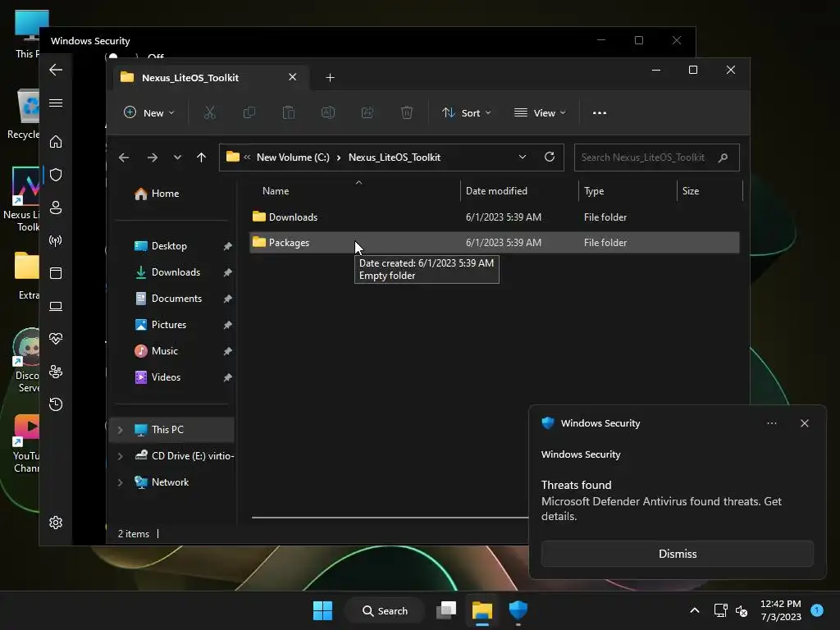Image resolution: width=840 pixels, height=630 pixels.
Task: Show hidden system tray icons
Action: 695,610
